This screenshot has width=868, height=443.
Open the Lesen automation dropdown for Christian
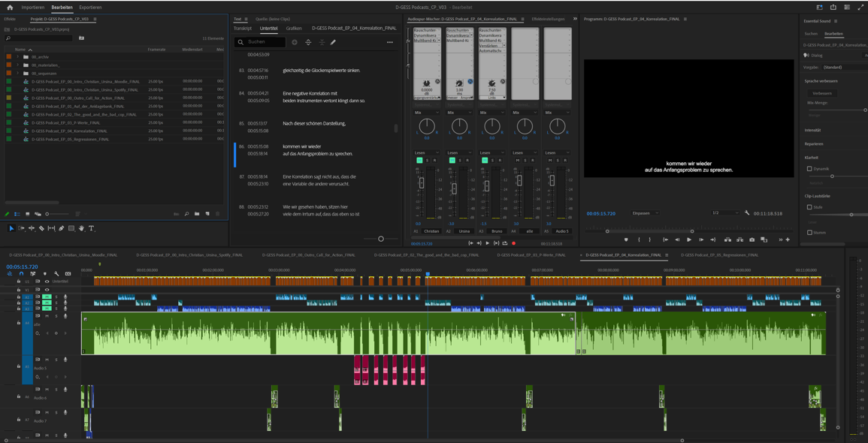click(x=426, y=152)
